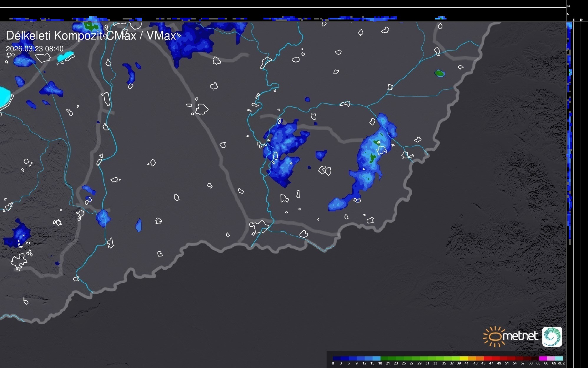
Task: Click the 21 value label under the legend
Action: pyautogui.click(x=388, y=363)
